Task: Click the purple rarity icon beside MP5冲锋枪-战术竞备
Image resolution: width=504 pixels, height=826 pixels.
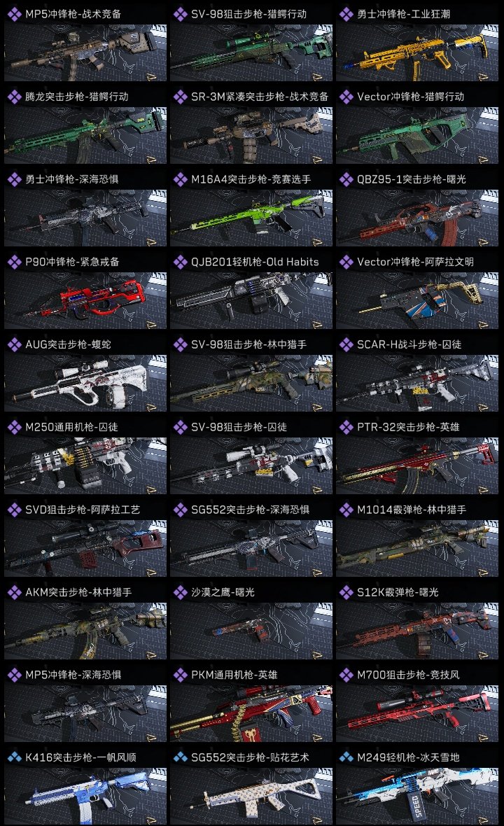Action: pyautogui.click(x=14, y=14)
